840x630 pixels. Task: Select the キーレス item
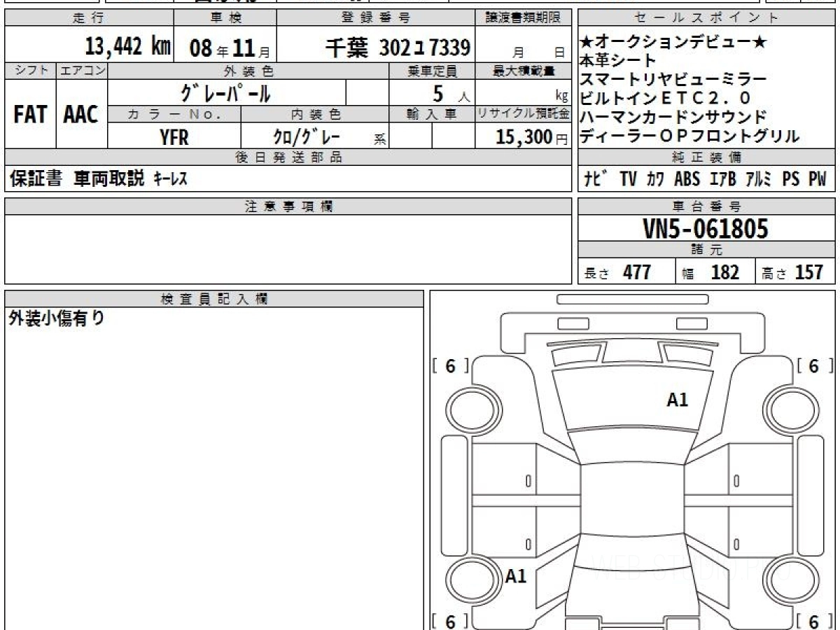(171, 179)
